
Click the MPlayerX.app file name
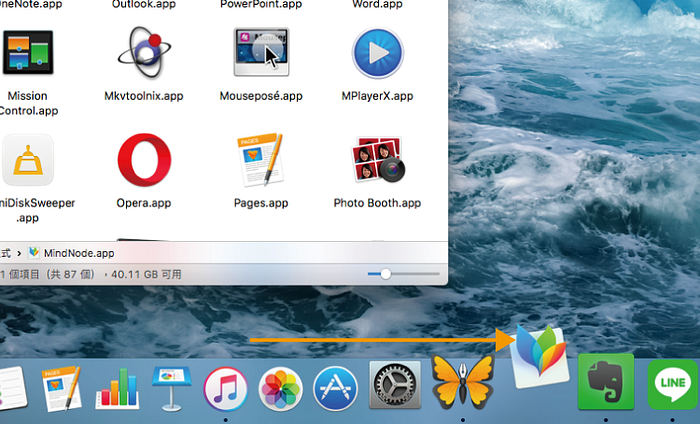(x=377, y=96)
